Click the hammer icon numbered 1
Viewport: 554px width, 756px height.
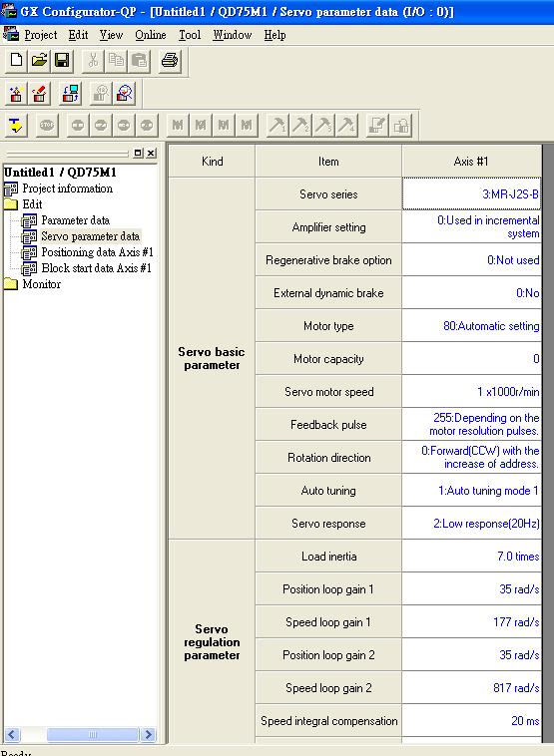[277, 127]
